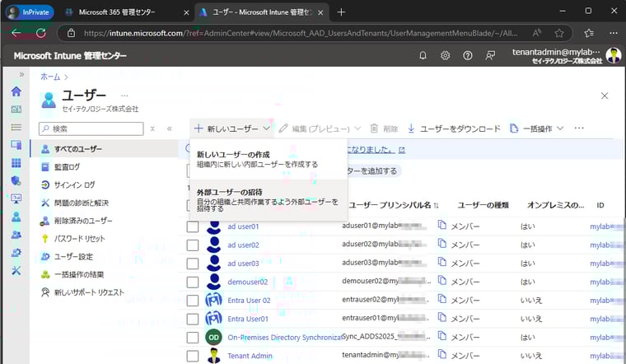Screen dimensions: 626x364
Task: Click the フィルターを追加する button
Action: point(371,170)
